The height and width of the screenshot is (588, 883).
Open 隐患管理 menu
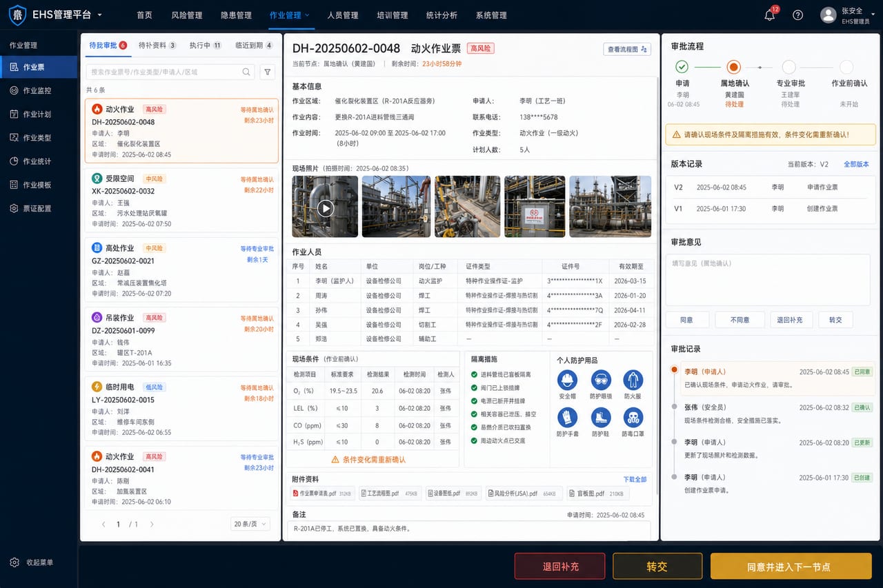pos(236,15)
